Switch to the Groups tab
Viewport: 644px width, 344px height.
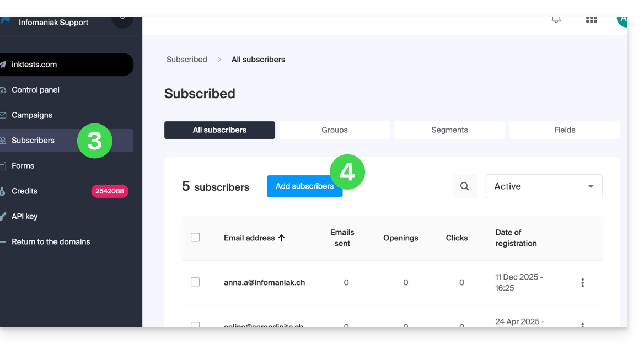[335, 130]
